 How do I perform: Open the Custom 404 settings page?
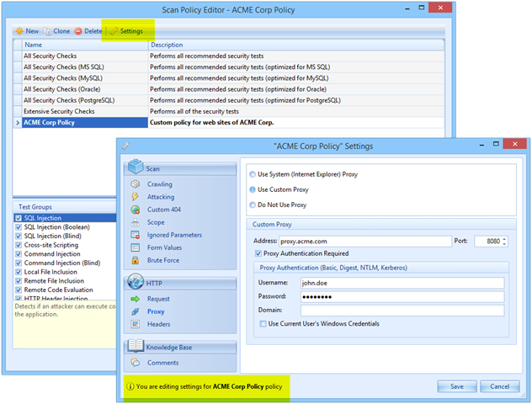164,210
